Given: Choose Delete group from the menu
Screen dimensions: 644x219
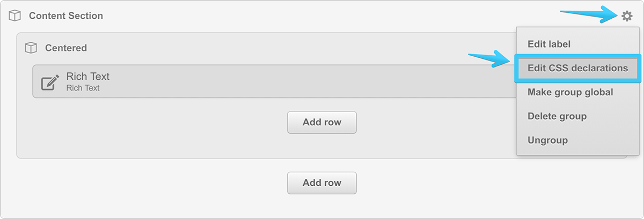Looking at the screenshot, I should 557,116.
